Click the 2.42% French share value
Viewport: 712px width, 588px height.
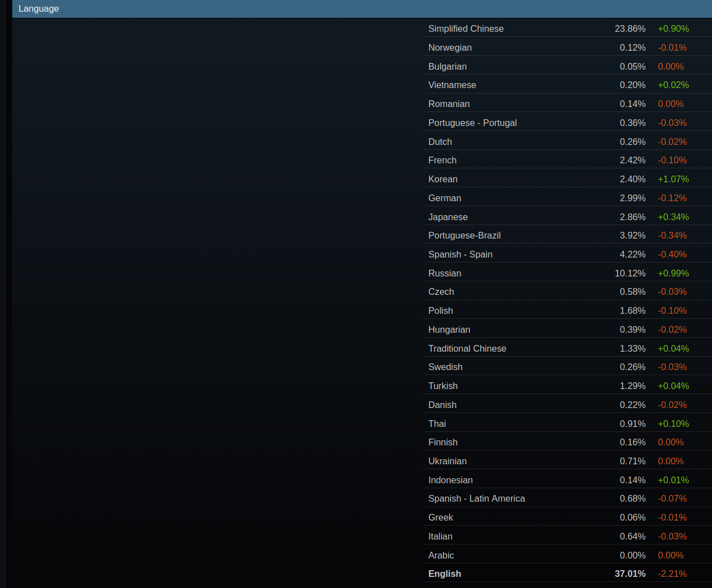pos(633,160)
